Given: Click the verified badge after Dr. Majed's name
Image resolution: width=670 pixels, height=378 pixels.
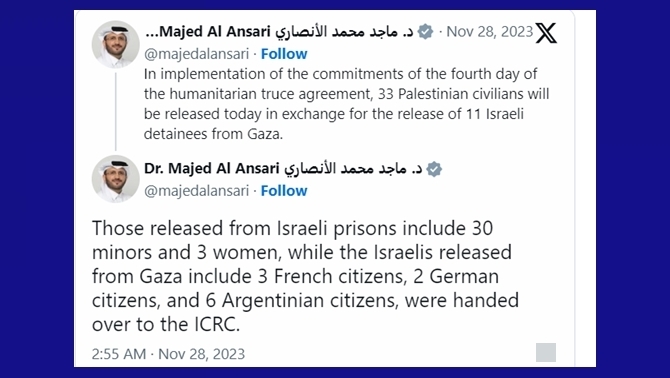Looking at the screenshot, I should [x=434, y=169].
